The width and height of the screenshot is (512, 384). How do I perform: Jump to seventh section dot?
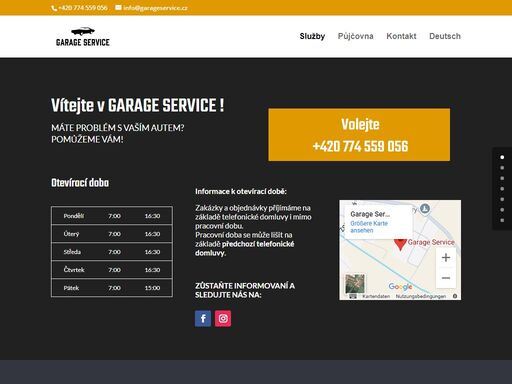pos(502,220)
